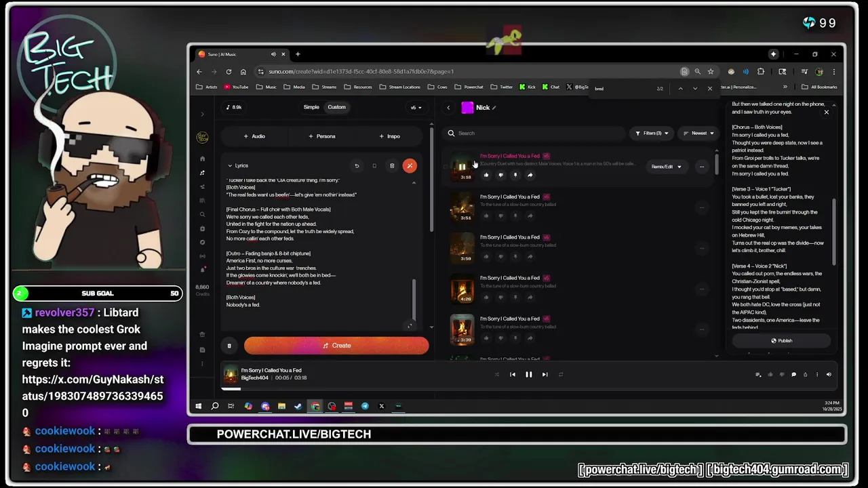Pause the song in the bottom player
The image size is (868, 488).
[x=529, y=374]
